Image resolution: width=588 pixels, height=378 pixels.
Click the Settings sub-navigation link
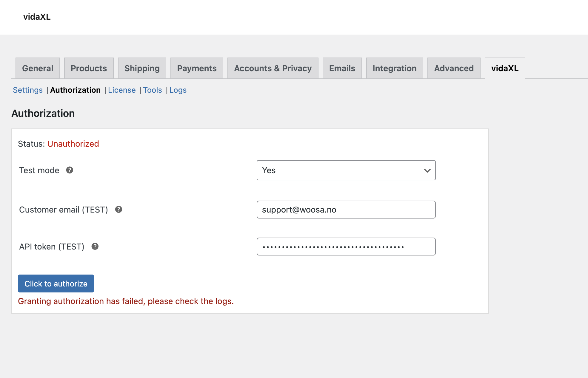[x=28, y=90]
